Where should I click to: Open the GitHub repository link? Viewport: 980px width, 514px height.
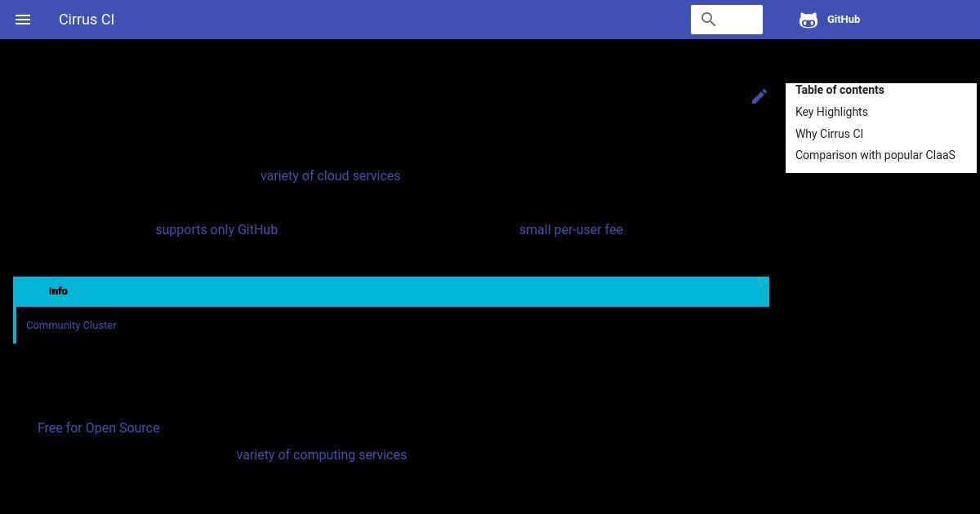(x=830, y=20)
